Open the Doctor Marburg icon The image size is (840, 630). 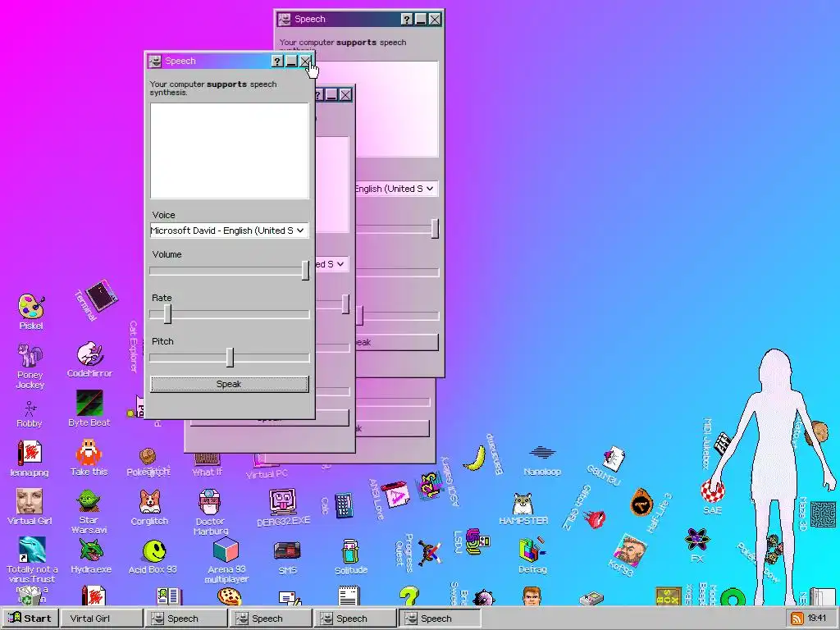click(x=209, y=502)
